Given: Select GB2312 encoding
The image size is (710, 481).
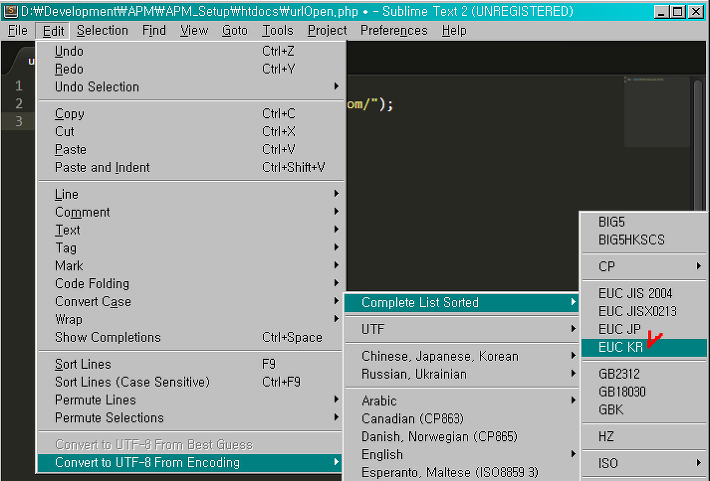Looking at the screenshot, I should pos(644,374).
